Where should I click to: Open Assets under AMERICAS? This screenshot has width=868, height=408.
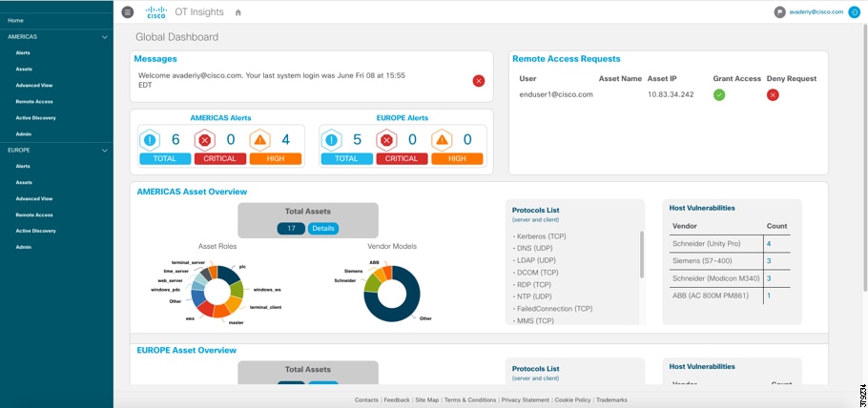pos(24,70)
